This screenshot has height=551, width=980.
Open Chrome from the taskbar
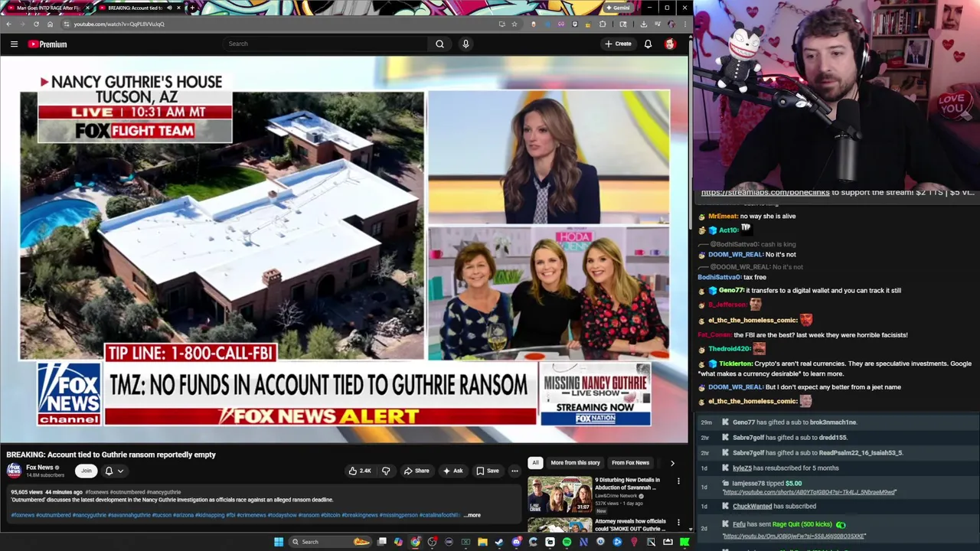pyautogui.click(x=416, y=542)
